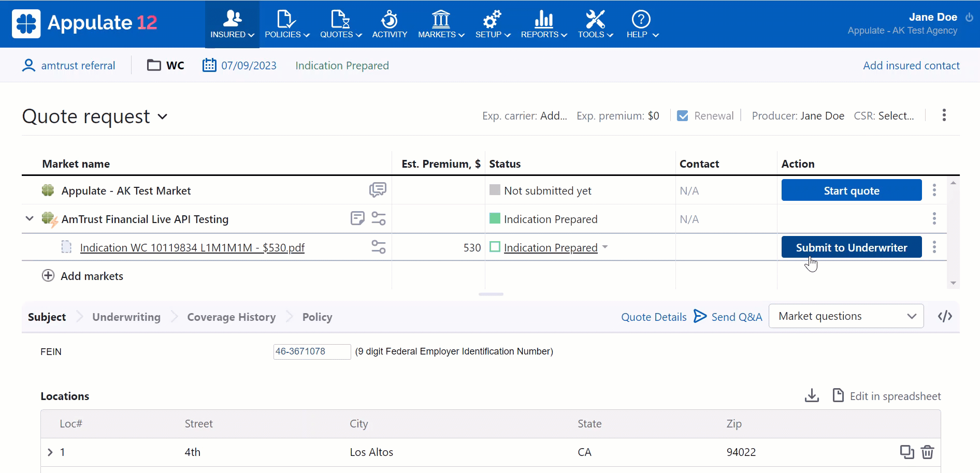This screenshot has height=473, width=980.
Task: Click Add markets
Action: click(x=82, y=276)
